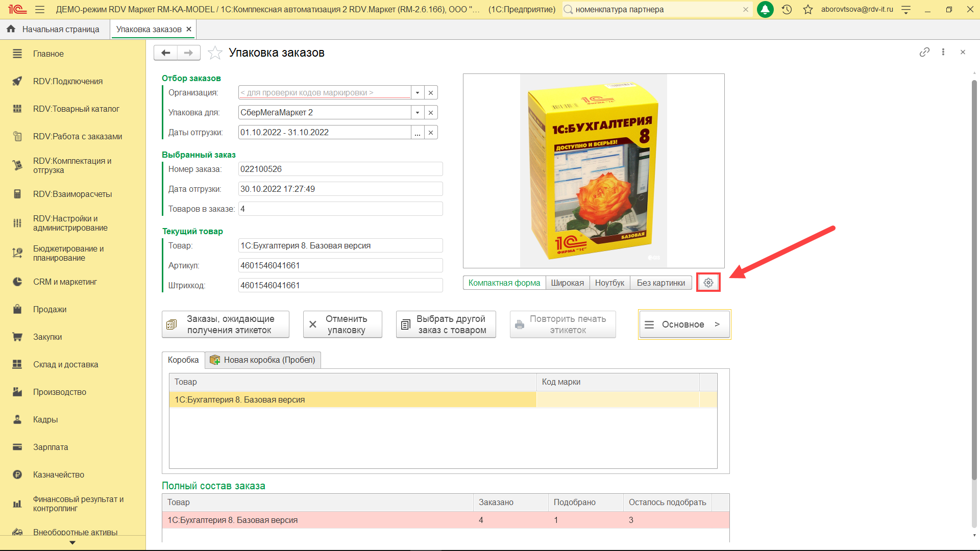Image resolution: width=980 pixels, height=551 pixels.
Task: Select Новая коробка (Пробел) tab
Action: pos(263,360)
